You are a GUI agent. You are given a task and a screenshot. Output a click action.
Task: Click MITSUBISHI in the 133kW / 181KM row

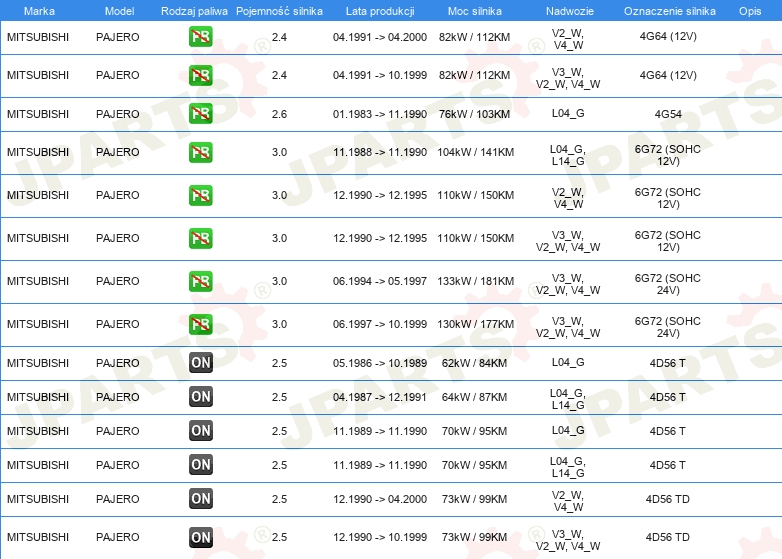pyautogui.click(x=38, y=281)
